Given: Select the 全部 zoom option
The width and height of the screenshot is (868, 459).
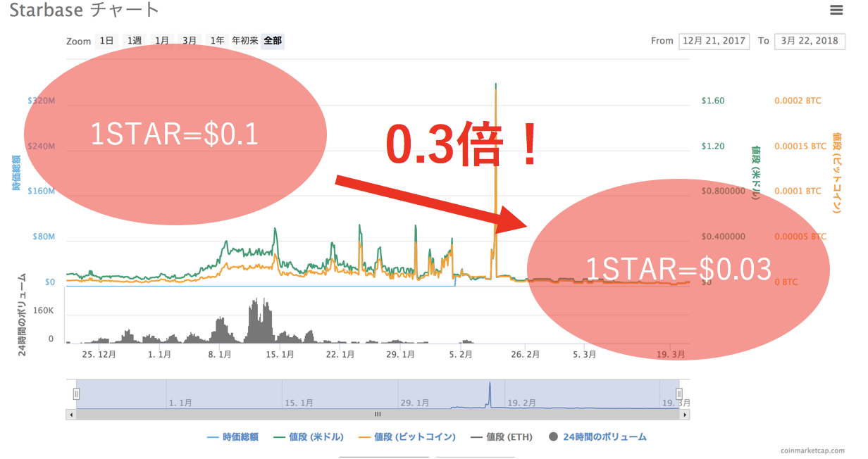Looking at the screenshot, I should pos(273,41).
